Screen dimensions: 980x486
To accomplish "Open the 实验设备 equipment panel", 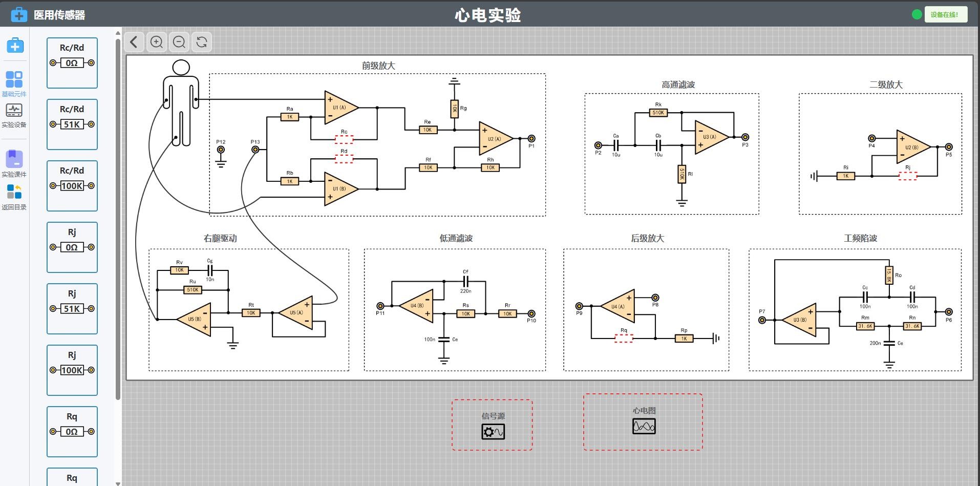I will coord(14,115).
